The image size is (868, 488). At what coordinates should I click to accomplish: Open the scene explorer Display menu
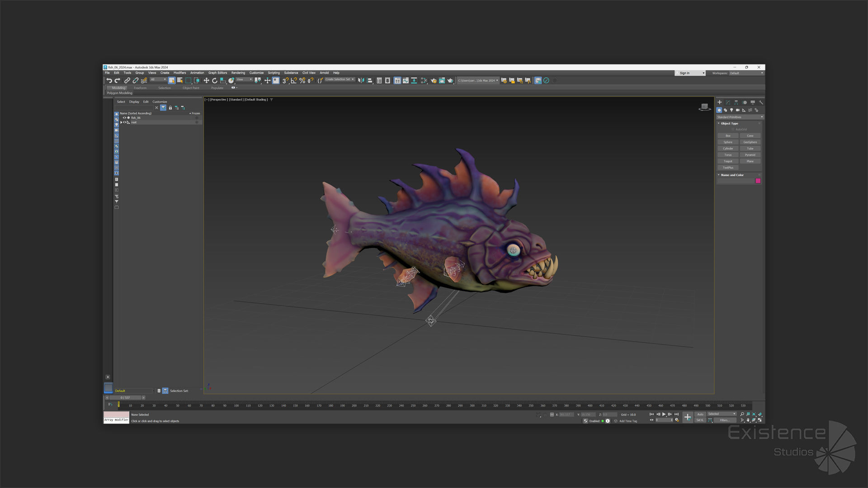(134, 102)
